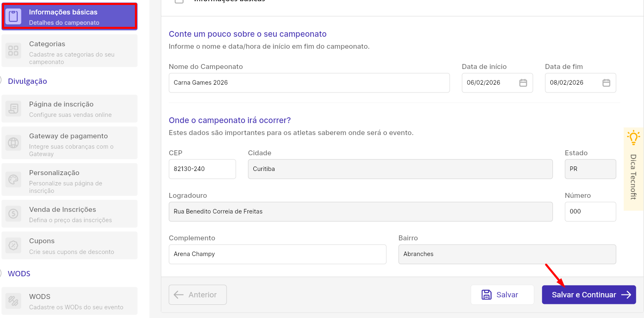
Task: Click the WODS section heading
Action: (x=19, y=274)
